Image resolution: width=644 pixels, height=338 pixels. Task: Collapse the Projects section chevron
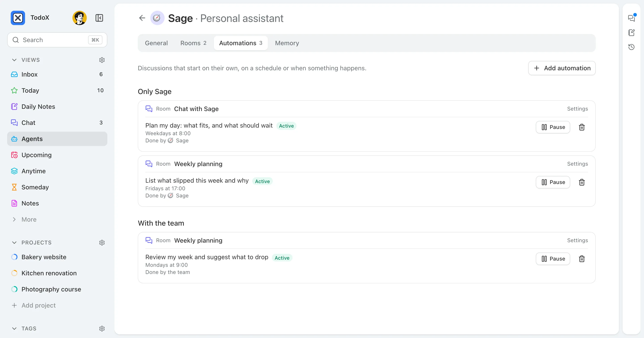(x=14, y=243)
